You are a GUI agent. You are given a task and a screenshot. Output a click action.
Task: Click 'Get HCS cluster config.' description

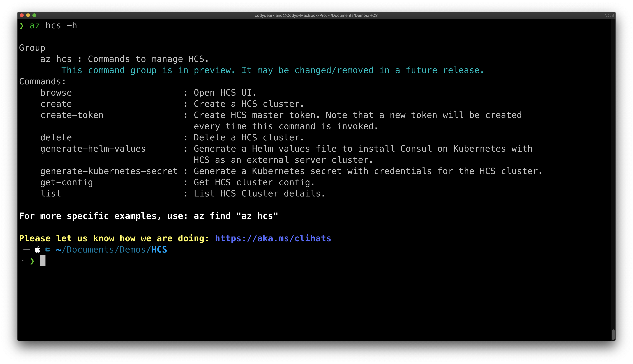tap(254, 182)
